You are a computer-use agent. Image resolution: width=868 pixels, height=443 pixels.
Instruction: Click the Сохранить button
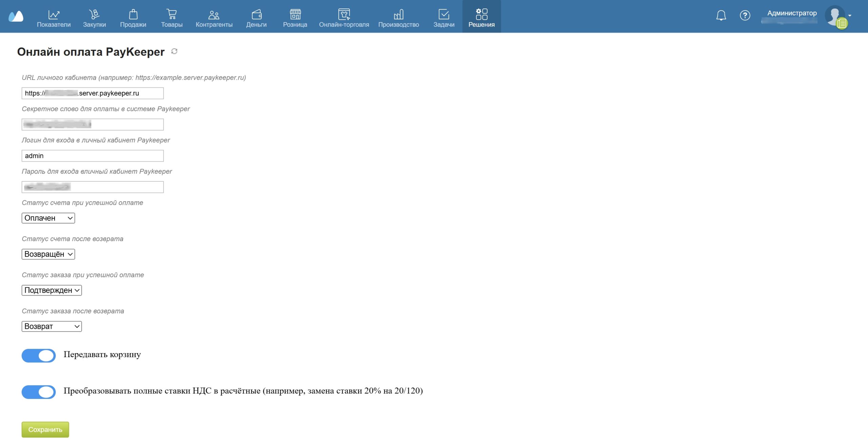click(x=45, y=429)
